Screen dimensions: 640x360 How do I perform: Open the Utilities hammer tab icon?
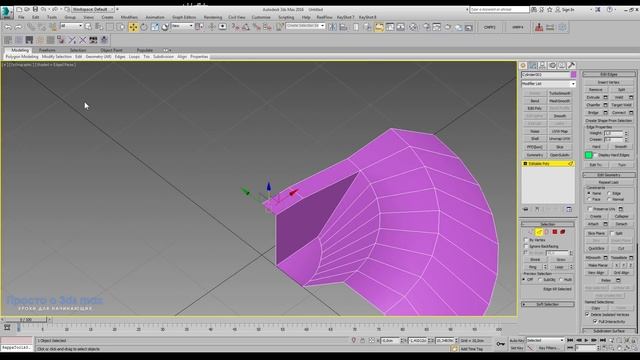(571, 65)
